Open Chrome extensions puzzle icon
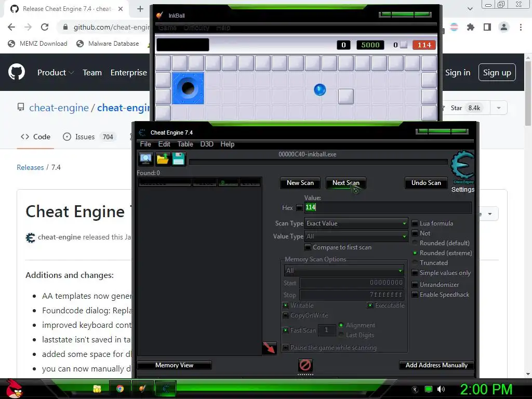532x399 pixels. [471, 27]
